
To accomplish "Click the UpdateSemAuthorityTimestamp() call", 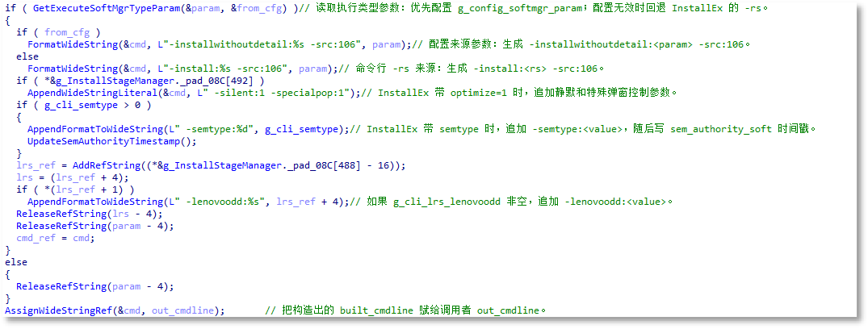I will pyautogui.click(x=111, y=141).
